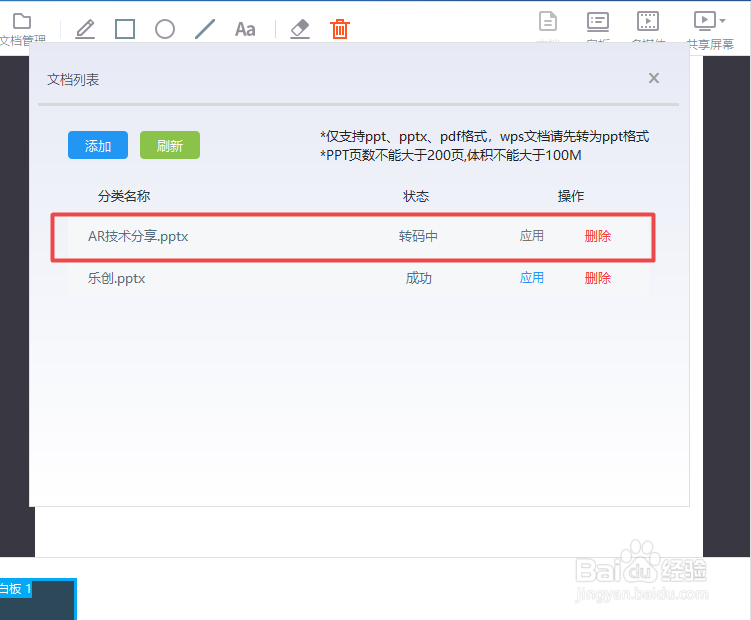Viewport: 751px width, 620px height.
Task: Click the 转码中 status text
Action: [418, 236]
